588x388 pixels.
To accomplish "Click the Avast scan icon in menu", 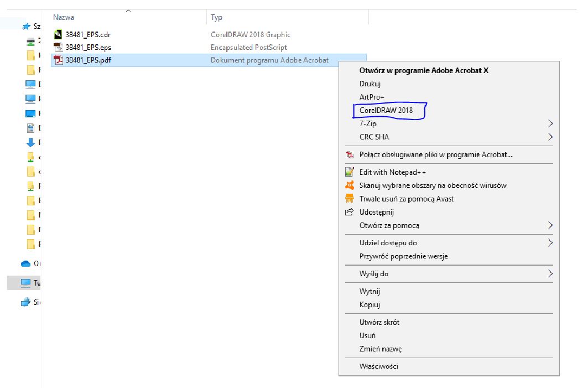I will [350, 185].
